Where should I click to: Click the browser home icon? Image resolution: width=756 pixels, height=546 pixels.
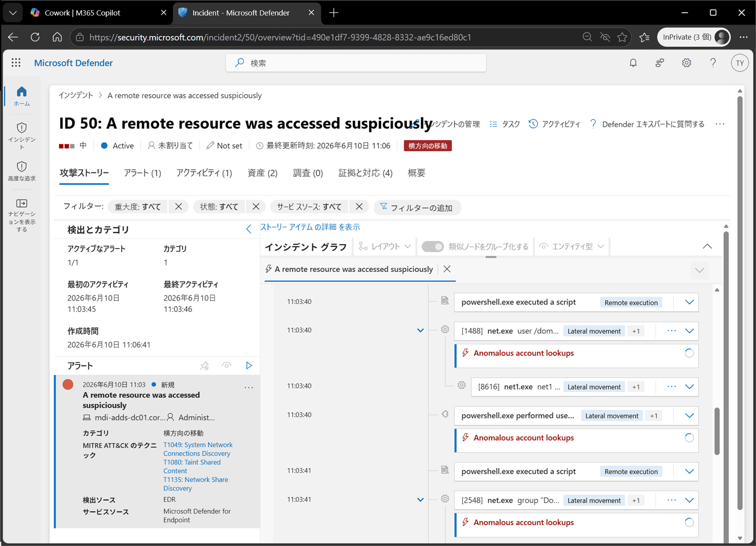click(57, 37)
